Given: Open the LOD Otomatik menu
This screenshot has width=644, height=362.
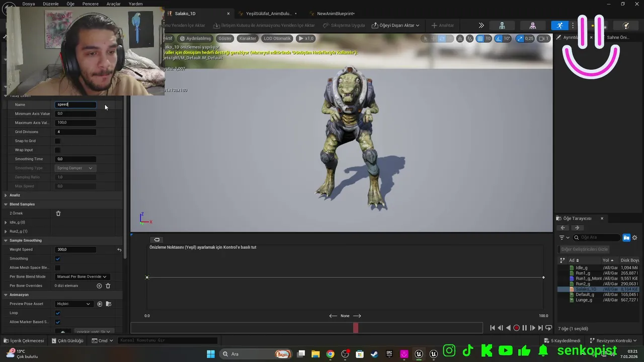Looking at the screenshot, I should click(277, 38).
